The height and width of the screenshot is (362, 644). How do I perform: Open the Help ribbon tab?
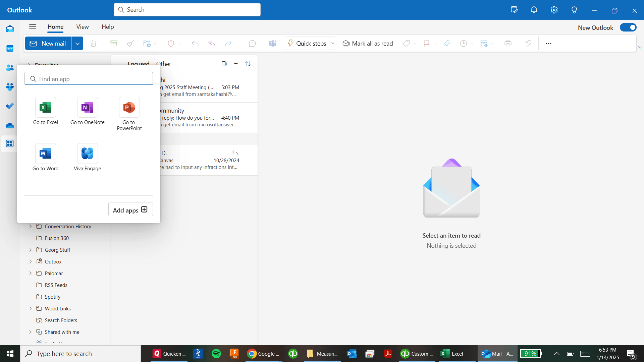click(108, 27)
